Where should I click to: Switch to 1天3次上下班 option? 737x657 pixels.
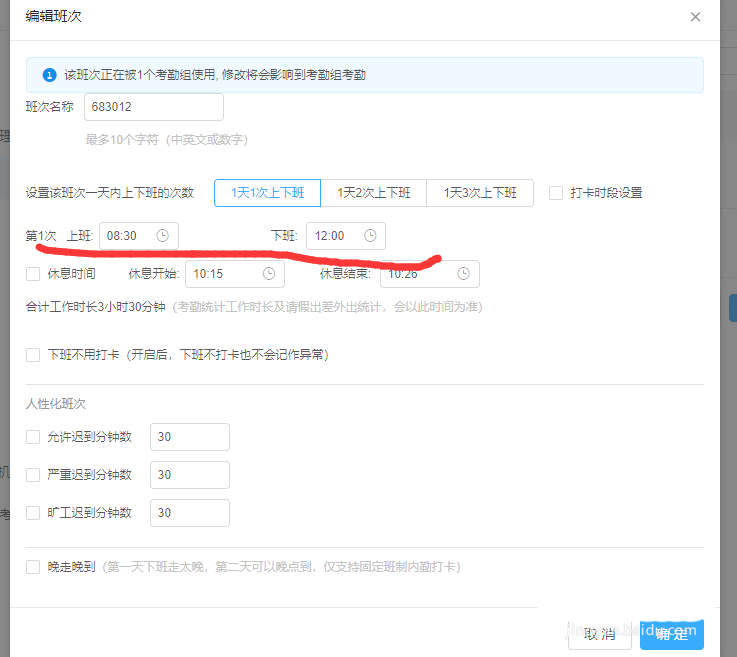click(x=480, y=193)
